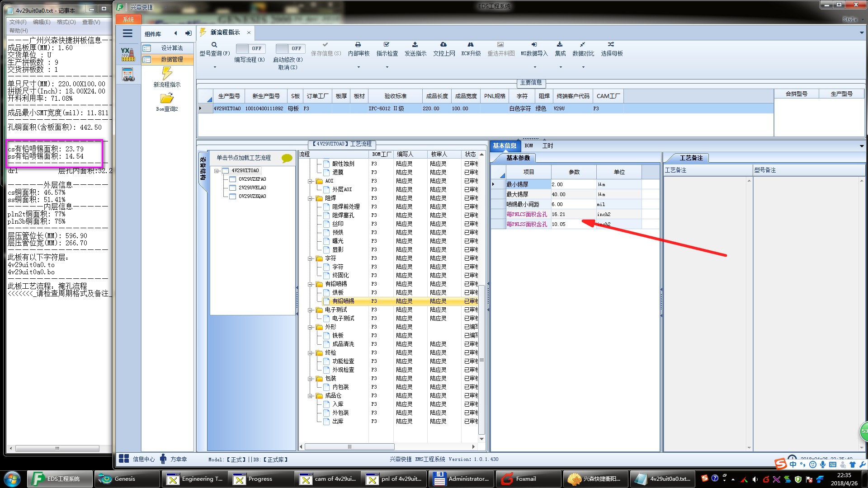The height and width of the screenshot is (488, 868).
Task: Check box beside 0V29UZKPA0 node
Action: (x=233, y=179)
